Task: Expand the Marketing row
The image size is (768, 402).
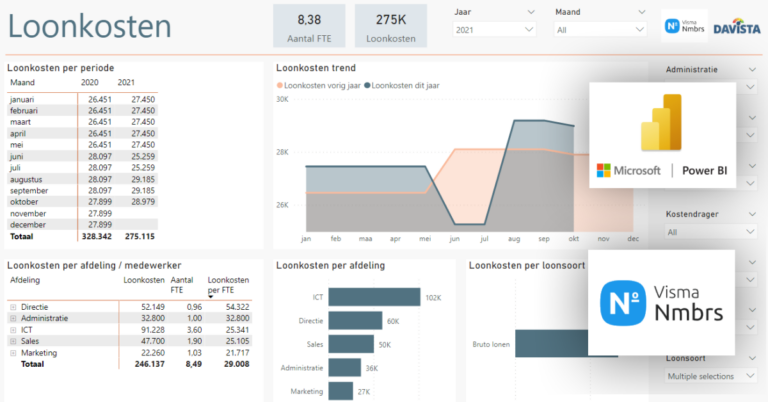Action: [x=13, y=353]
